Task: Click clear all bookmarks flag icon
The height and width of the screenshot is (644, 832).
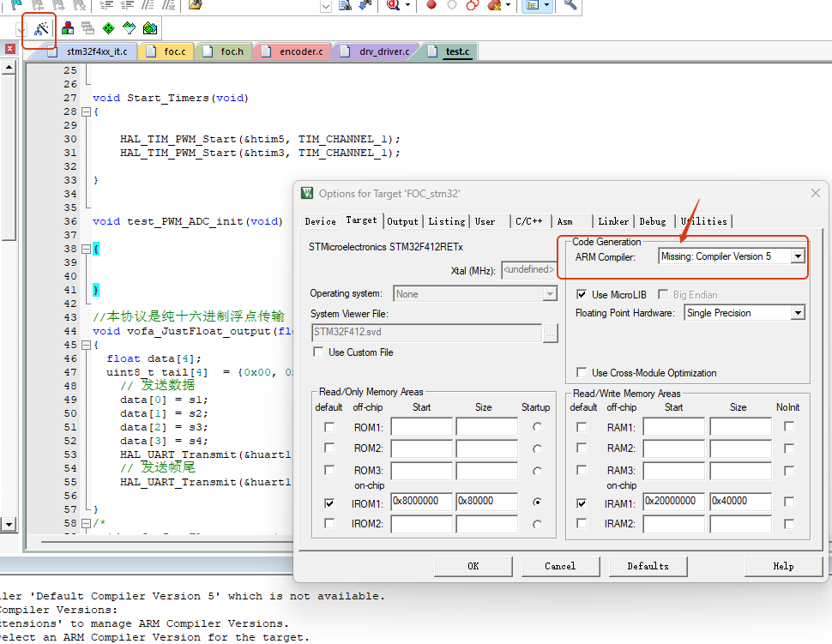Action: click(79, 5)
